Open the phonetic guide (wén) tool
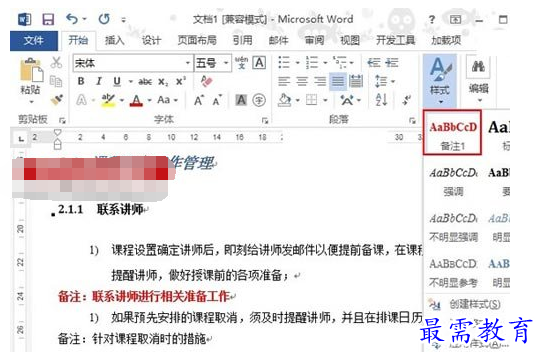 [242, 63]
